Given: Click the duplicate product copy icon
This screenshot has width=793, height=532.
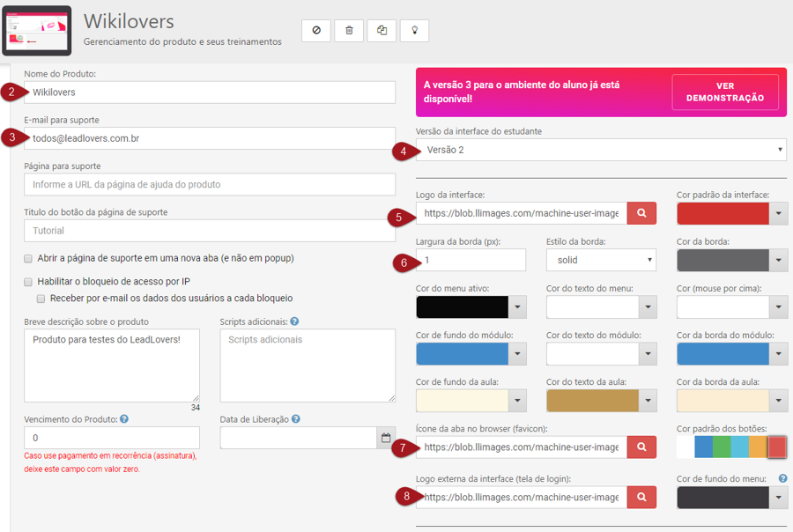Looking at the screenshot, I should (x=382, y=30).
